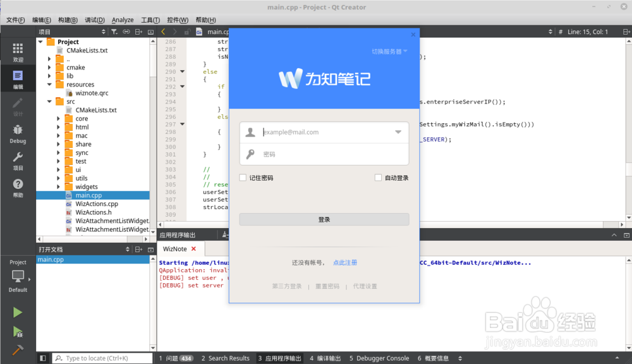Open Issues pane in status bar
The height and width of the screenshot is (364, 632).
coord(176,358)
